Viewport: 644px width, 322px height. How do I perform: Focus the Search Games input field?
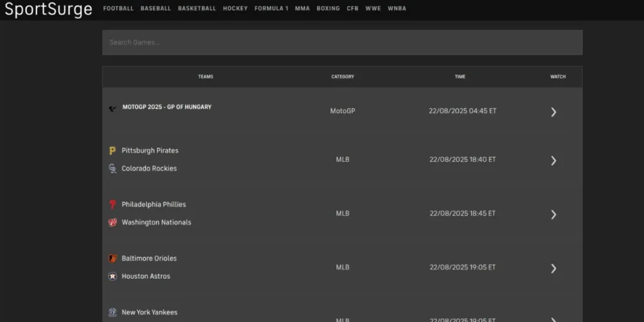(x=342, y=42)
